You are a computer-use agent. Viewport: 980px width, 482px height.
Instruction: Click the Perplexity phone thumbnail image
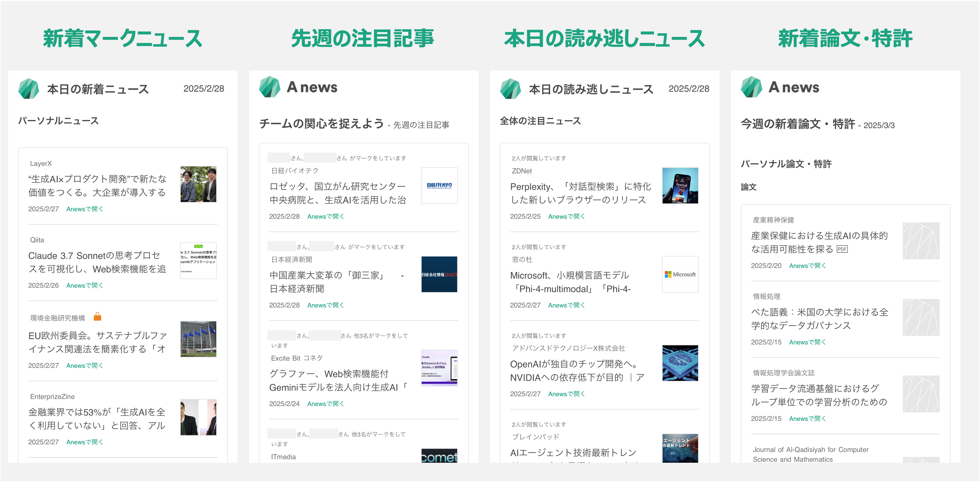(x=680, y=186)
